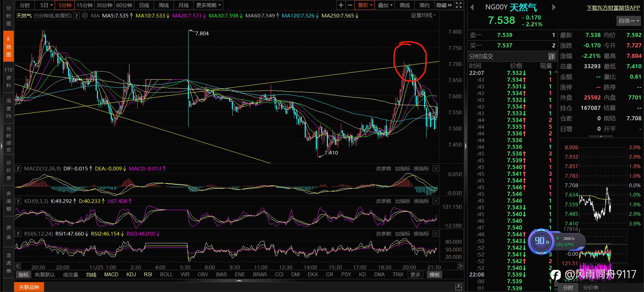Image resolution: width=644 pixels, height=292 pixels.
Task: Open 分时图 in left sidebar
Action: tap(8, 16)
